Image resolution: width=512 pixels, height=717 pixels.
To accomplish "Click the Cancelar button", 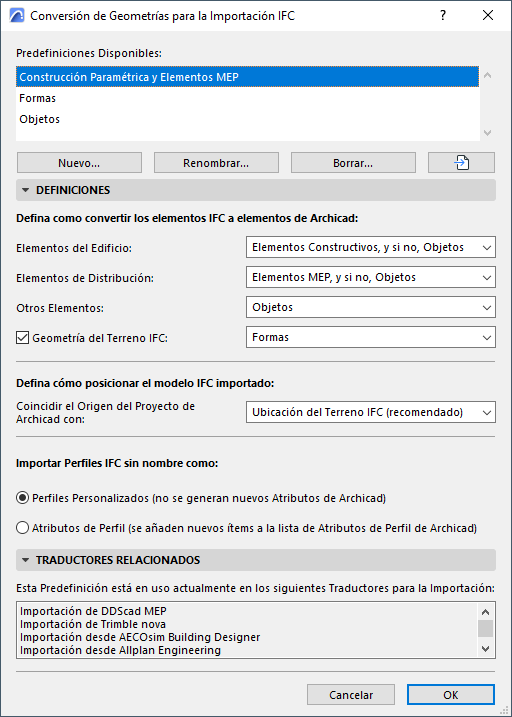I will [x=351, y=695].
